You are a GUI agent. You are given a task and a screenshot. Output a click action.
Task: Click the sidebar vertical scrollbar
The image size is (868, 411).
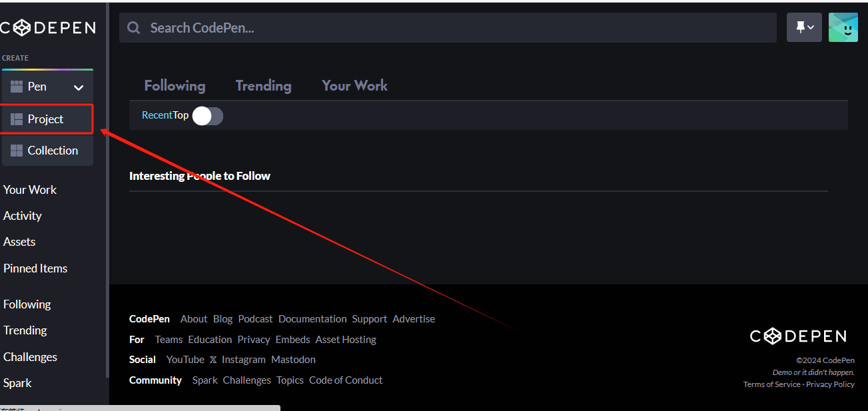(x=107, y=200)
